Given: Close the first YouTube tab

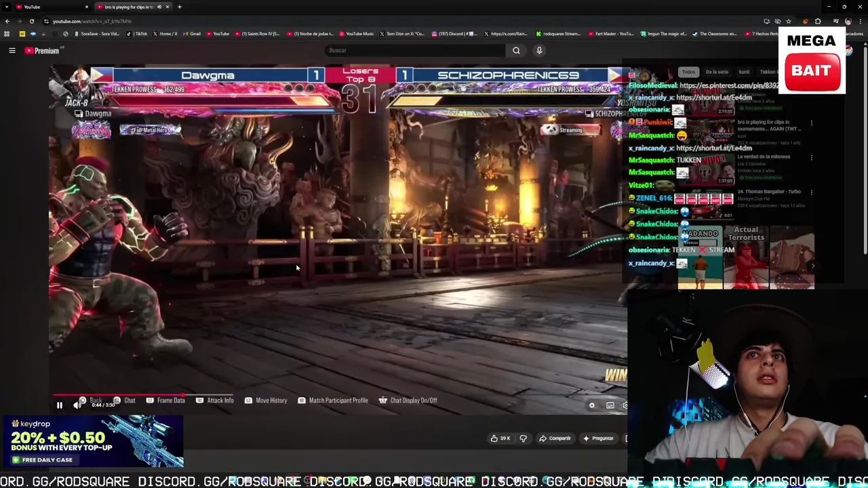Looking at the screenshot, I should (87, 7).
